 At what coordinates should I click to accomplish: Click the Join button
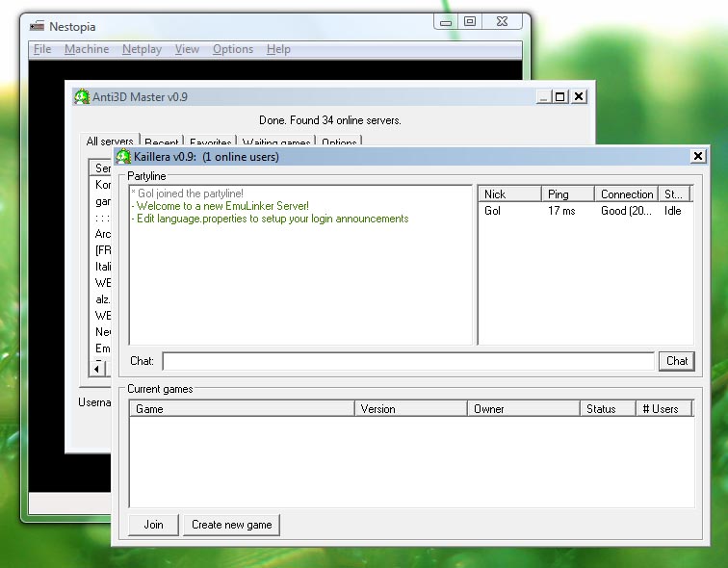[x=153, y=525]
